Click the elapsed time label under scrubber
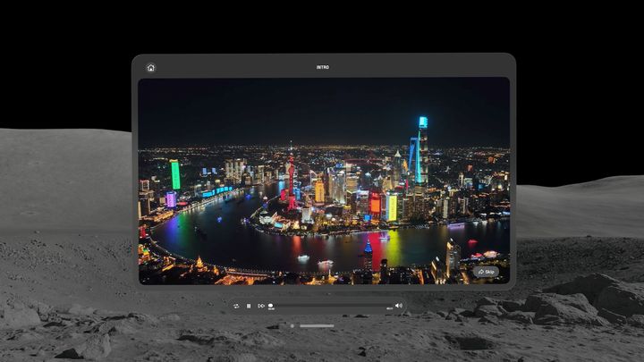The image size is (644, 362). (271, 310)
